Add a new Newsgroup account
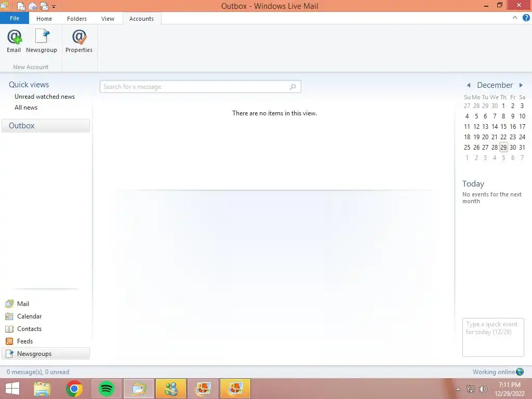This screenshot has width=532, height=399. (x=42, y=41)
